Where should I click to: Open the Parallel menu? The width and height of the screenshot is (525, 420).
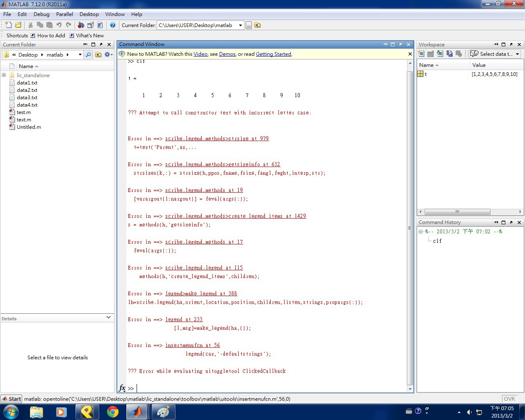tap(64, 14)
